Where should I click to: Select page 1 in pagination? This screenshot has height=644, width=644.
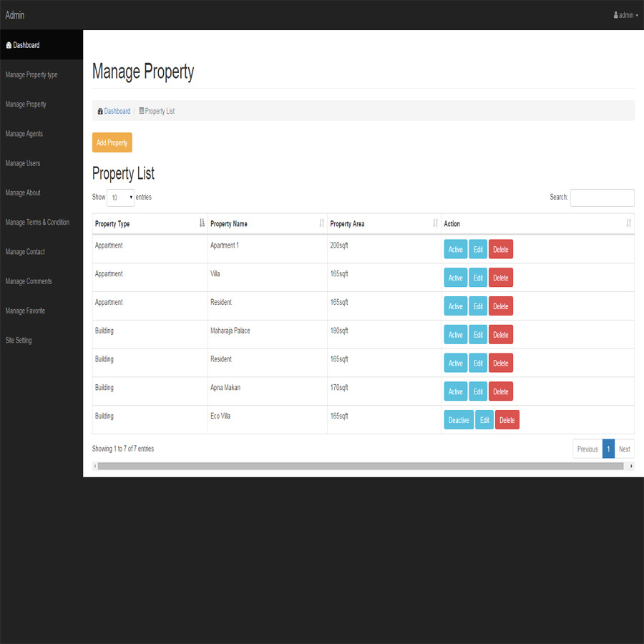(x=608, y=449)
